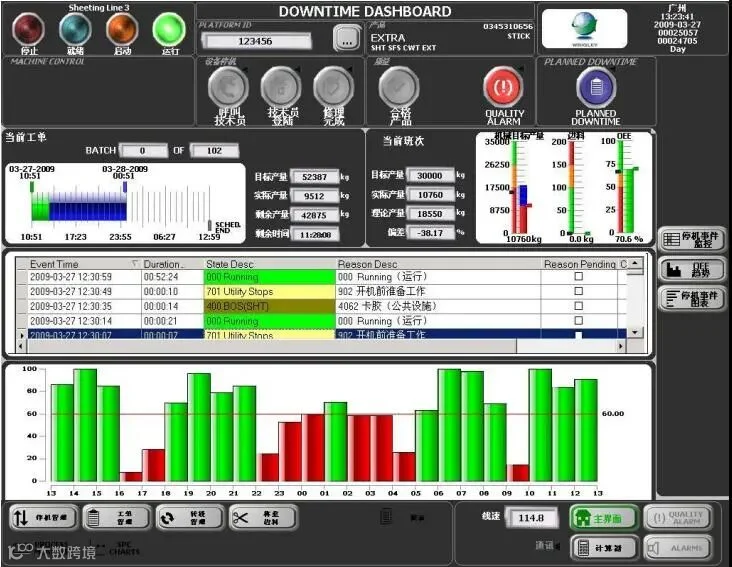Screen dimensions: 732x567
Task: Click the 线速 line speed field 114.8
Action: pos(531,518)
